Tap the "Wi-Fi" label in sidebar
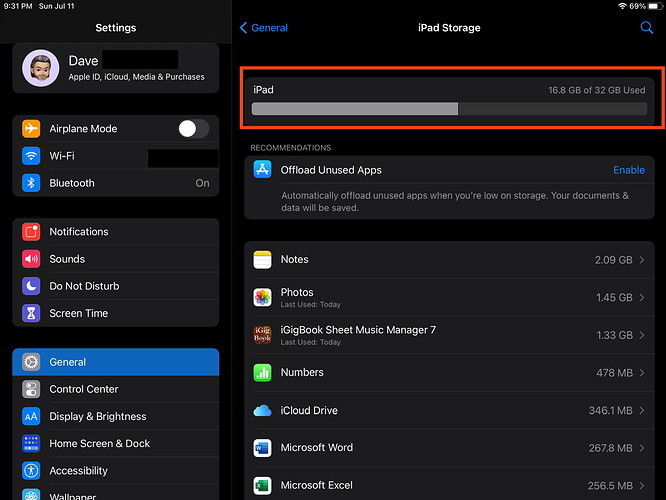The height and width of the screenshot is (500, 666). click(62, 155)
